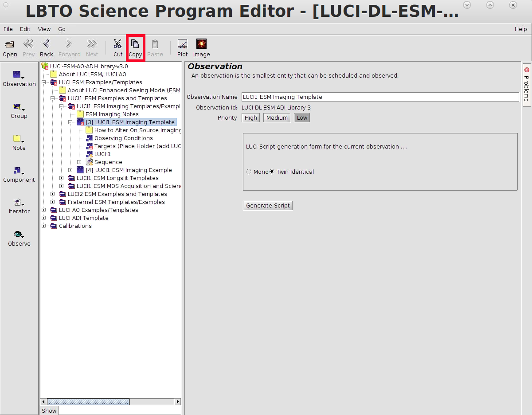Select the Mono radio button
This screenshot has height=415, width=532.
[249, 172]
